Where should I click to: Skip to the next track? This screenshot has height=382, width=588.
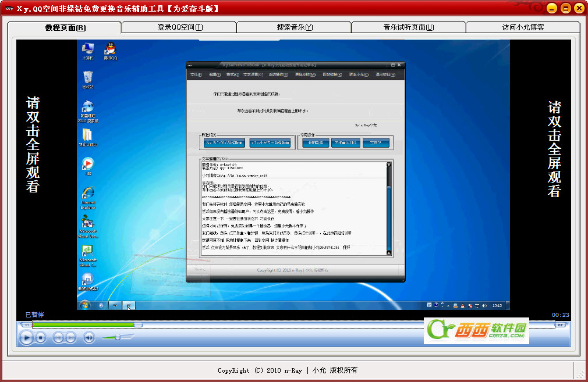[x=70, y=338]
